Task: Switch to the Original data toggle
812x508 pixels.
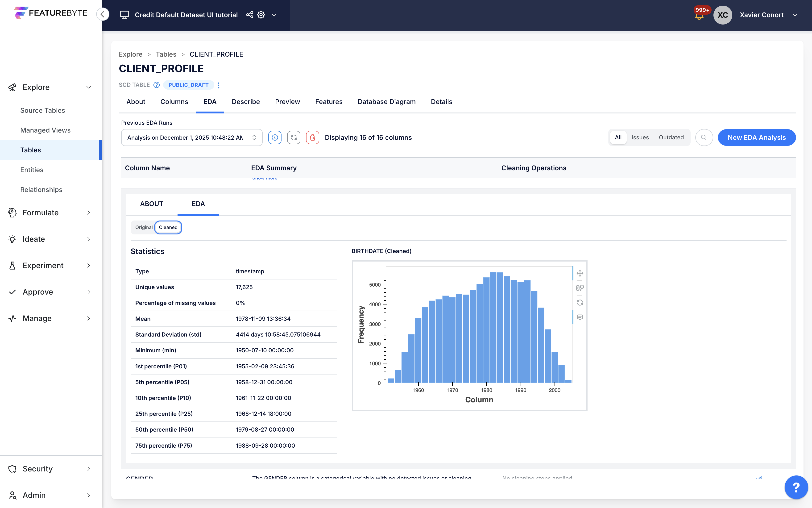Action: [x=144, y=227]
